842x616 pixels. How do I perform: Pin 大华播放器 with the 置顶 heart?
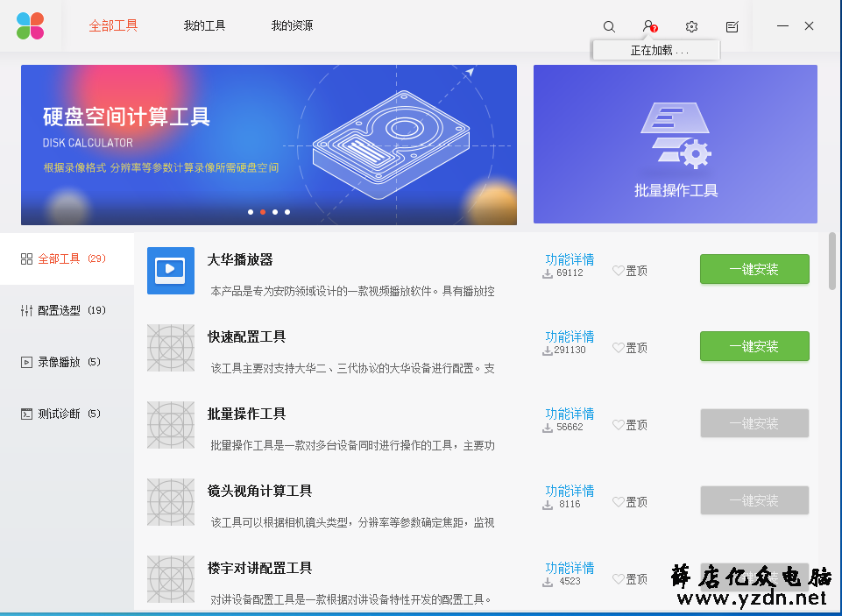click(630, 271)
